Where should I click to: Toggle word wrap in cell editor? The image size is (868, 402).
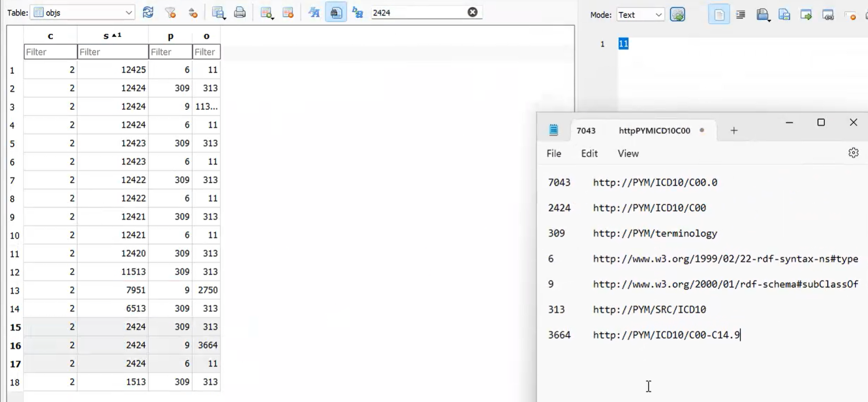pos(719,15)
